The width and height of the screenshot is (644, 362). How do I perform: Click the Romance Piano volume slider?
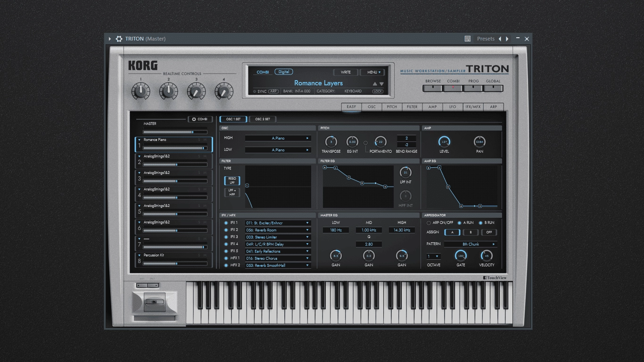175,148
